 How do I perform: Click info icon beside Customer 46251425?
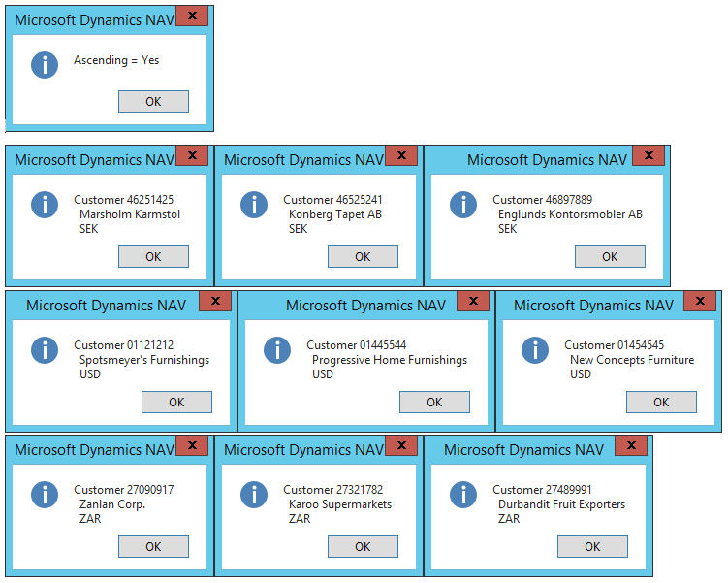tap(45, 205)
